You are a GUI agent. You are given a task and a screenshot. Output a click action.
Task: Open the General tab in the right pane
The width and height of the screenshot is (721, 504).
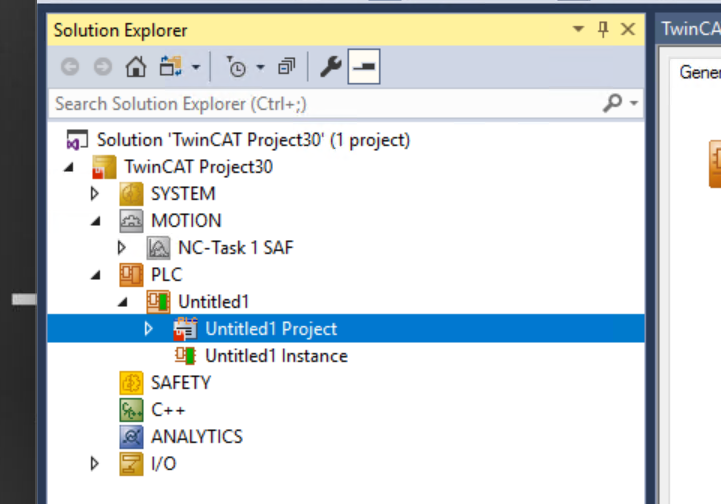(x=698, y=72)
